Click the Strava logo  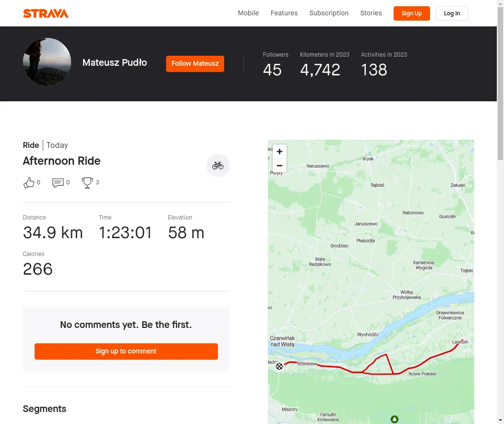click(x=46, y=13)
